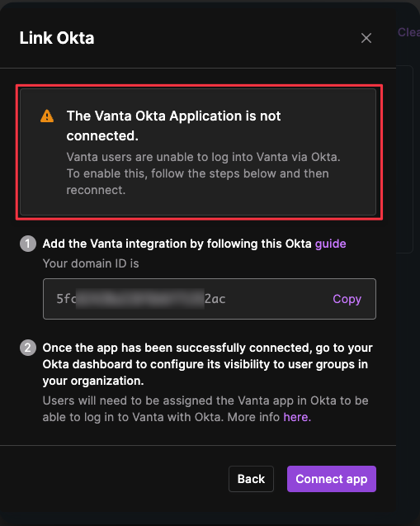Click the Connect app button
This screenshot has height=526, width=420.
pyautogui.click(x=332, y=479)
